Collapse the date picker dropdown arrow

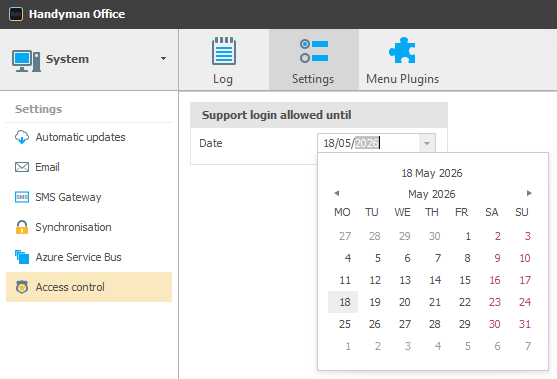point(427,143)
